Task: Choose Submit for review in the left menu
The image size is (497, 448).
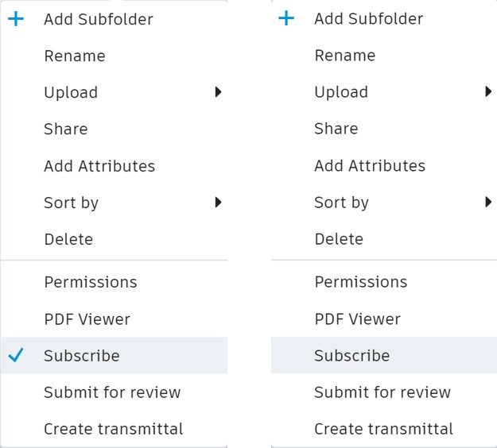Action: click(112, 392)
